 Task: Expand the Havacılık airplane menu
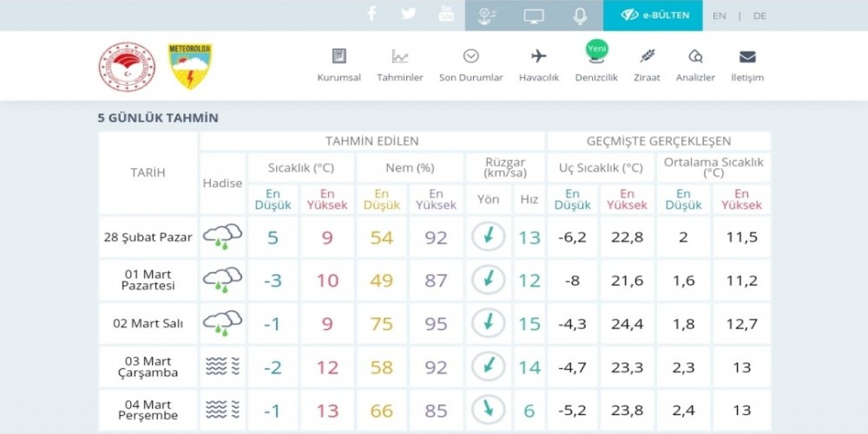[539, 65]
